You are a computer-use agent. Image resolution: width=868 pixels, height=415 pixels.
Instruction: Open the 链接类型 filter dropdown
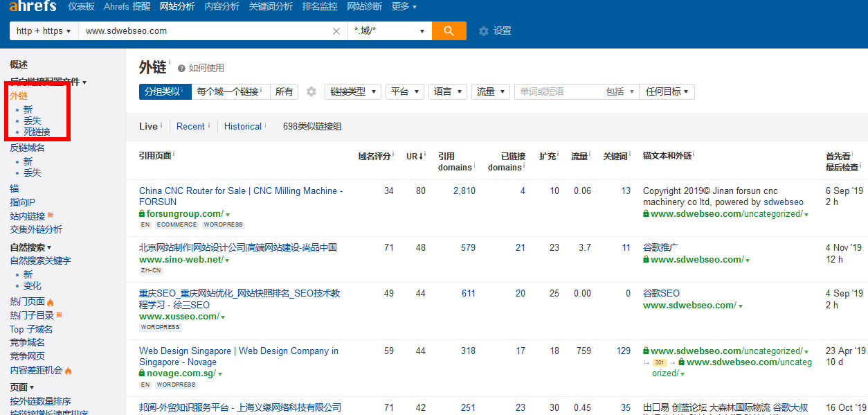point(353,91)
